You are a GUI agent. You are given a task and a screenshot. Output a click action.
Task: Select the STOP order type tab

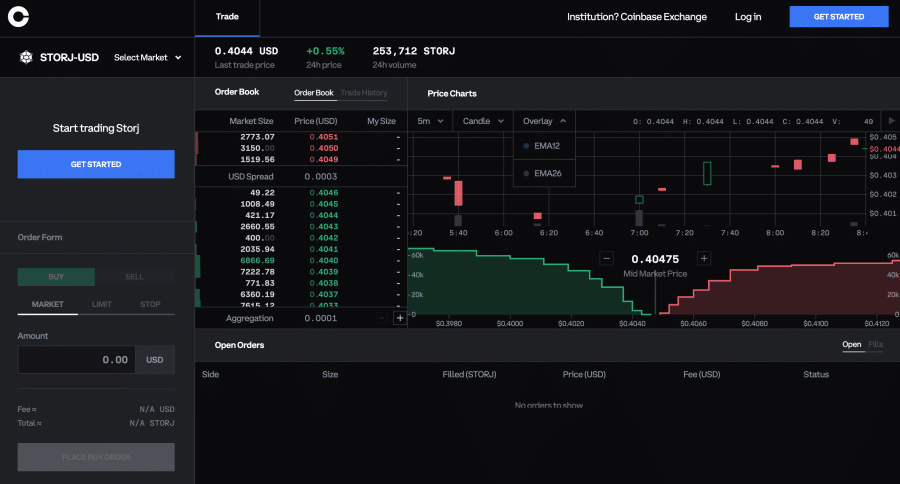150,304
